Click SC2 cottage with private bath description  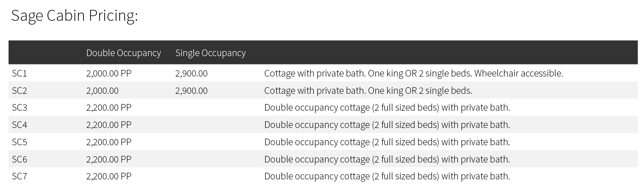tap(368, 91)
